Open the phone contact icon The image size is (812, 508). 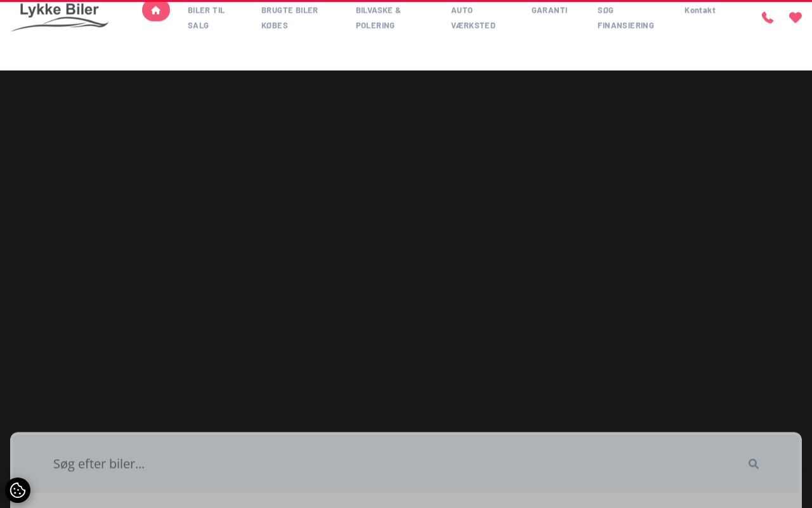click(768, 18)
